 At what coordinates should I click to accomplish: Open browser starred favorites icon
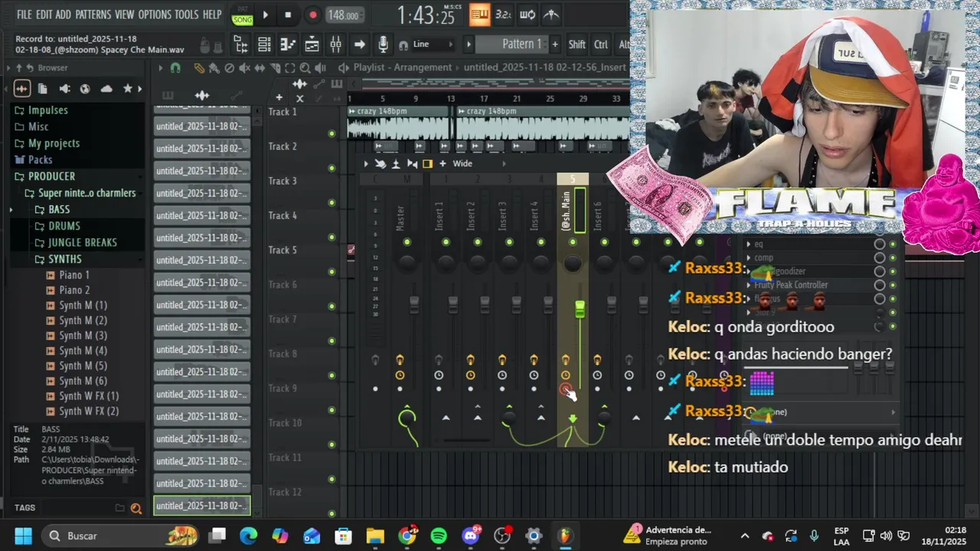[127, 89]
